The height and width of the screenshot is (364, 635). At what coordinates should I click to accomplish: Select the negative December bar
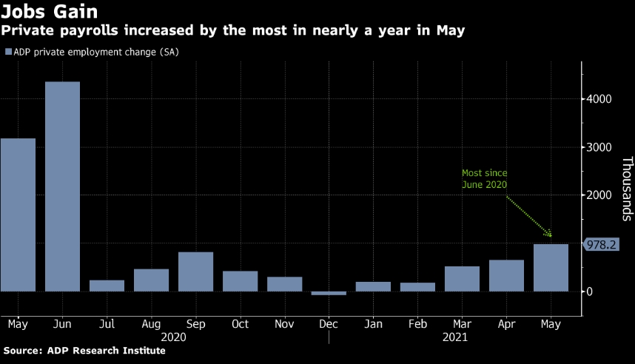pyautogui.click(x=329, y=293)
